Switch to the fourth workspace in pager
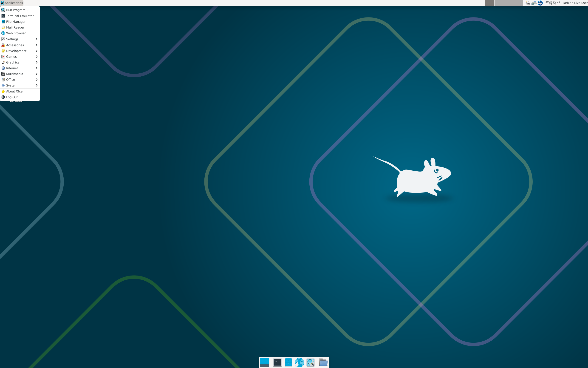This screenshot has height=368, width=588. coord(518,3)
